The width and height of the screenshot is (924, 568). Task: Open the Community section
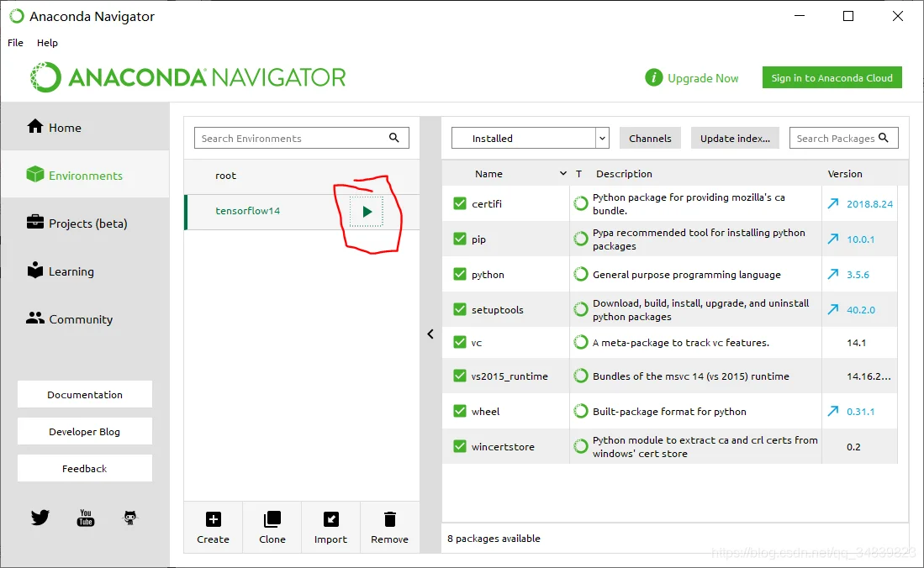(85, 318)
